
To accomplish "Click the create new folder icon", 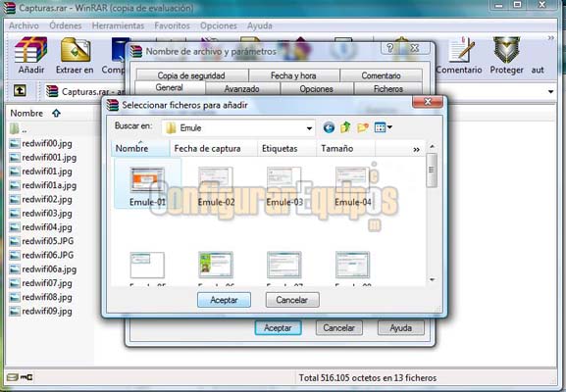I will pos(362,127).
